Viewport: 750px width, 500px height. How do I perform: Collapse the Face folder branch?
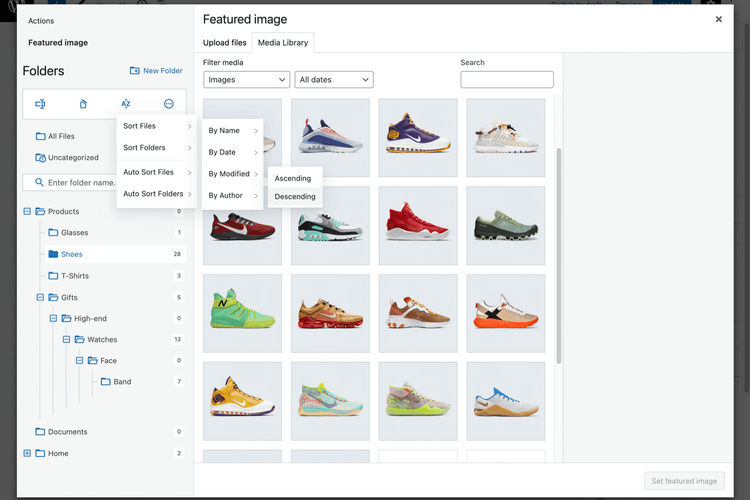(x=79, y=360)
